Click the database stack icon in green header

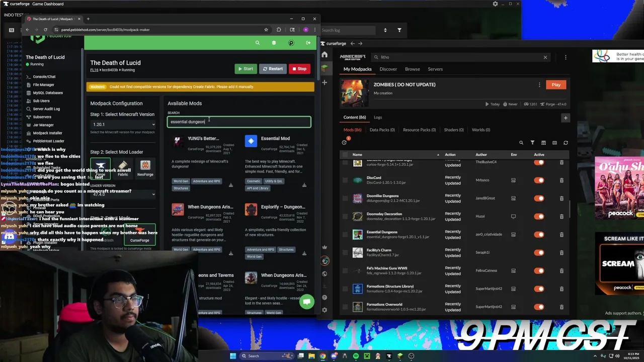pos(274,43)
